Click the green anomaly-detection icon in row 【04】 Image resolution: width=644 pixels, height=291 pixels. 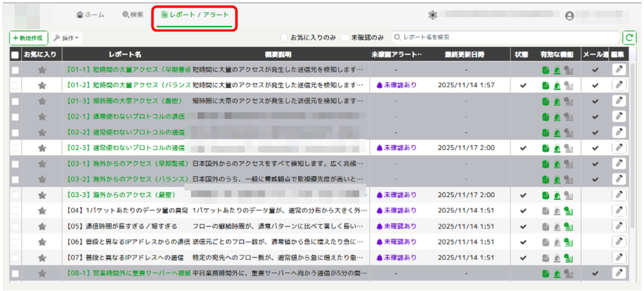(x=568, y=211)
